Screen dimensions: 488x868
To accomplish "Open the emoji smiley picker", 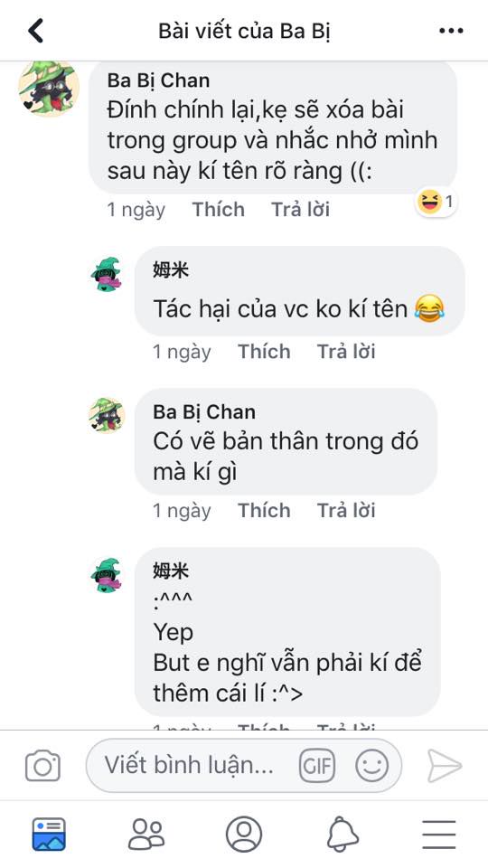I will tap(371, 766).
